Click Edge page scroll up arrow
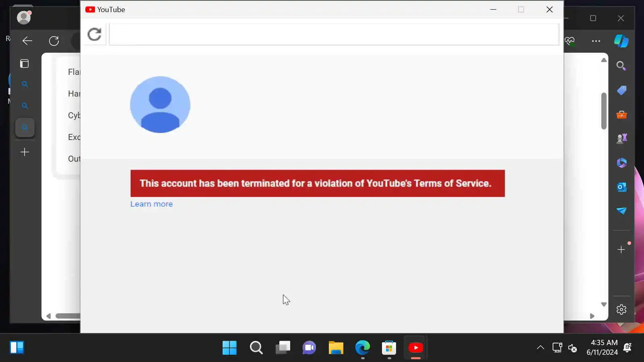Viewport: 644px width, 362px height. [x=604, y=60]
